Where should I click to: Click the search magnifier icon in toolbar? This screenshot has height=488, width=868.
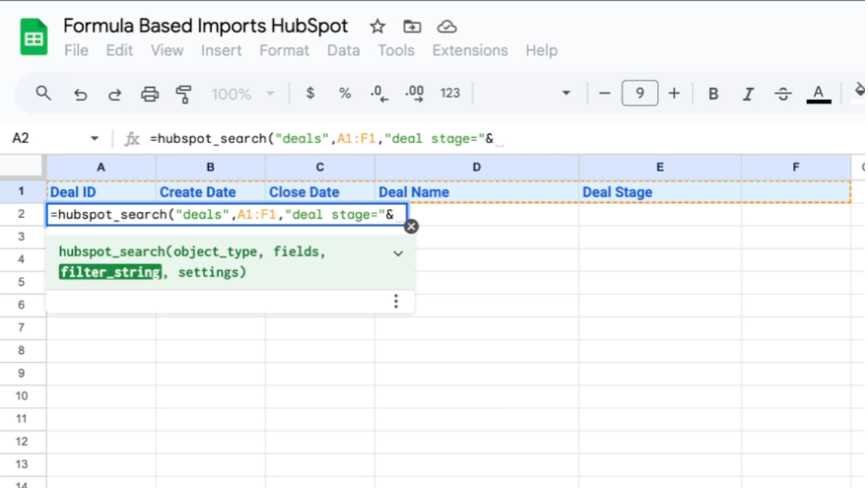pyautogui.click(x=43, y=93)
